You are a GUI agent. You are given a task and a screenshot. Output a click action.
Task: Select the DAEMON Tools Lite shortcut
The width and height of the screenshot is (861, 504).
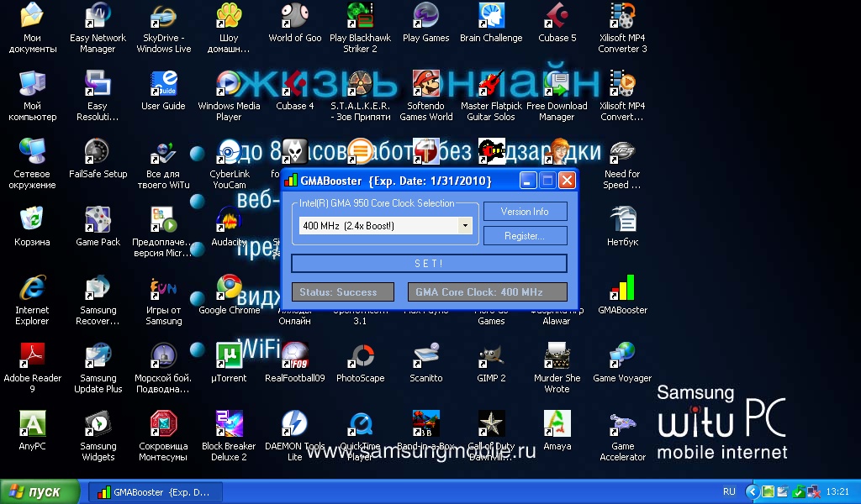295,423
